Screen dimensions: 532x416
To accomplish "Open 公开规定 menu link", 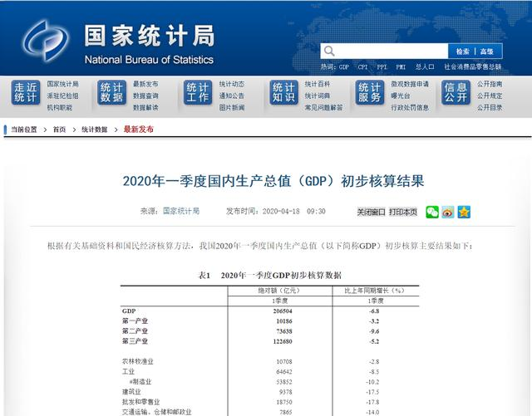I will 490,95.
